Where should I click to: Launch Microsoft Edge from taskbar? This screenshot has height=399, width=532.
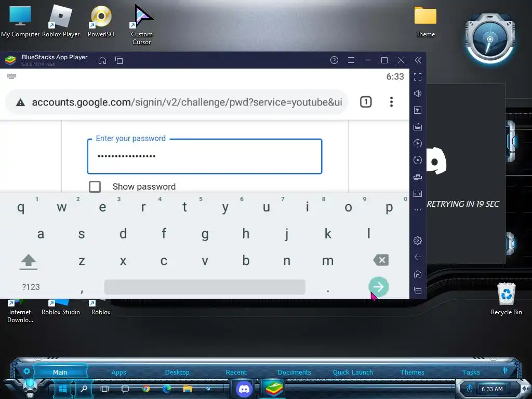(167, 389)
